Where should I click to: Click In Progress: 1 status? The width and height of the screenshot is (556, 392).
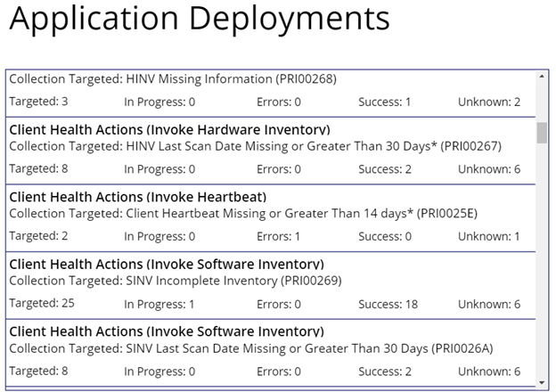[x=159, y=305]
